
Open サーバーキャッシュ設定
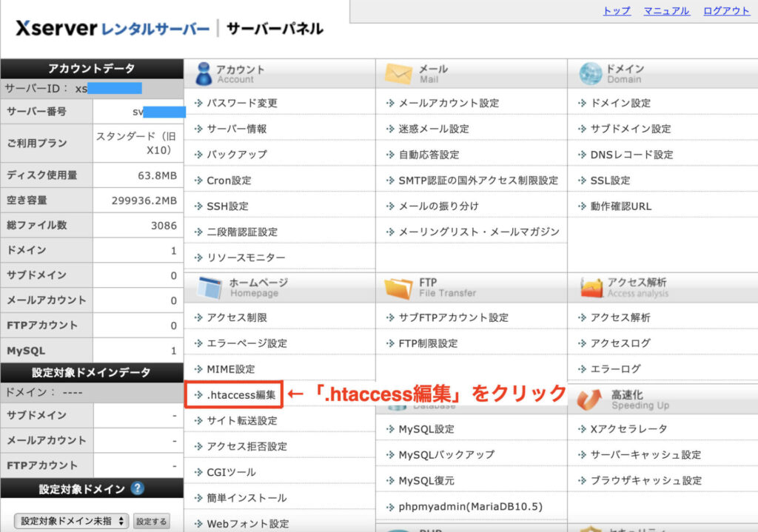coord(645,455)
